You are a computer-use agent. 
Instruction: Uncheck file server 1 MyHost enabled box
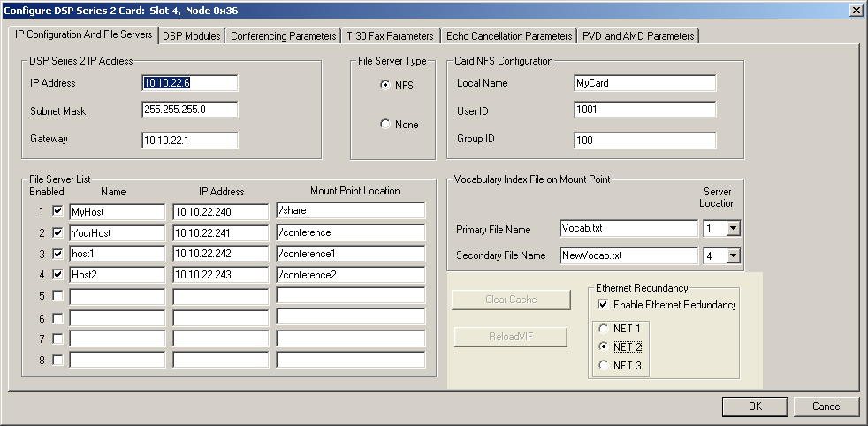click(57, 212)
